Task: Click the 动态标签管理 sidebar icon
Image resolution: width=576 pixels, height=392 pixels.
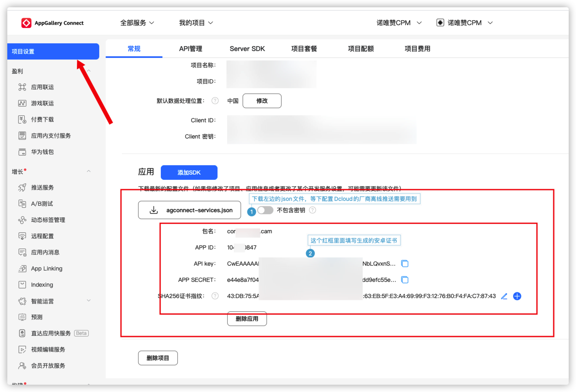Action: tap(22, 220)
